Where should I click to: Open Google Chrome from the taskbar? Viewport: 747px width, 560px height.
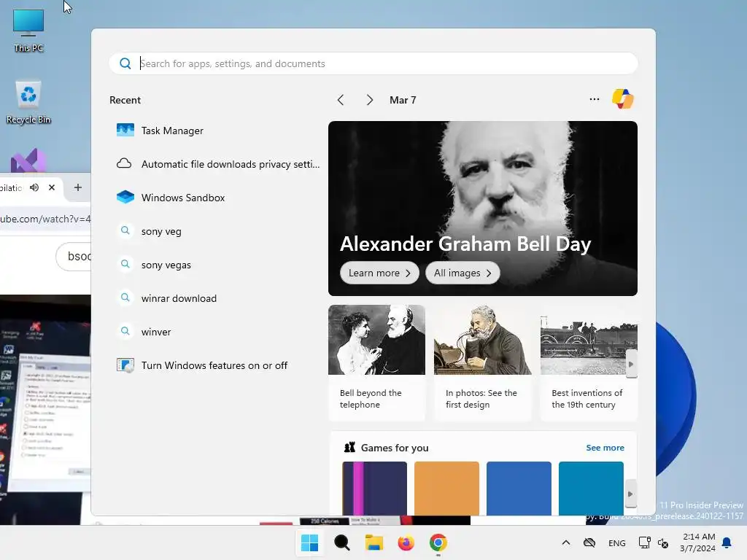438,542
